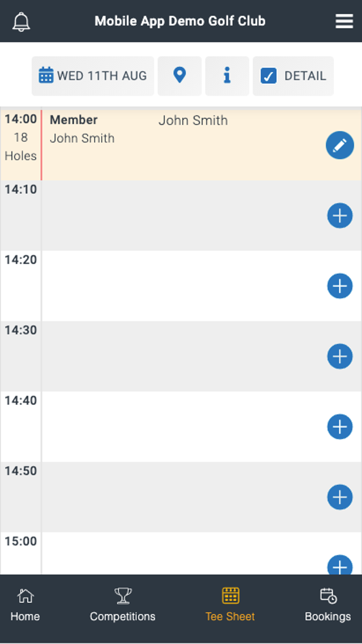Tap the course location pin icon
Screen dimensions: 362x644
pyautogui.click(x=180, y=75)
